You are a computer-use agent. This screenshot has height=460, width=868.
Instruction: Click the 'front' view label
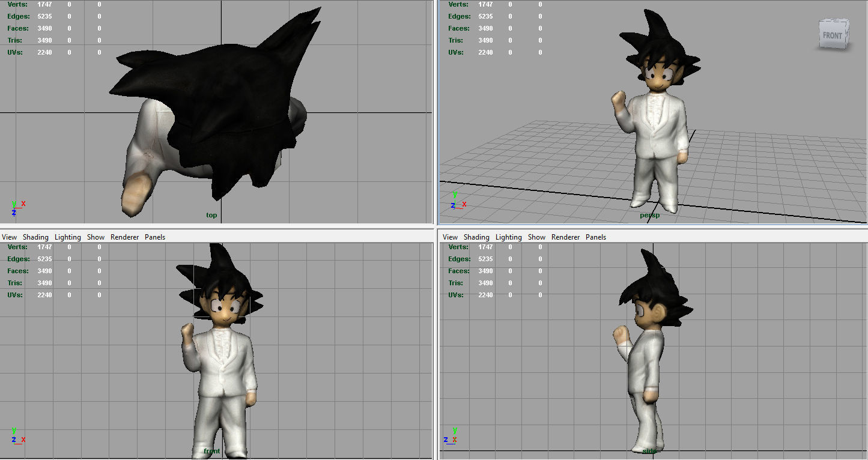(212, 451)
